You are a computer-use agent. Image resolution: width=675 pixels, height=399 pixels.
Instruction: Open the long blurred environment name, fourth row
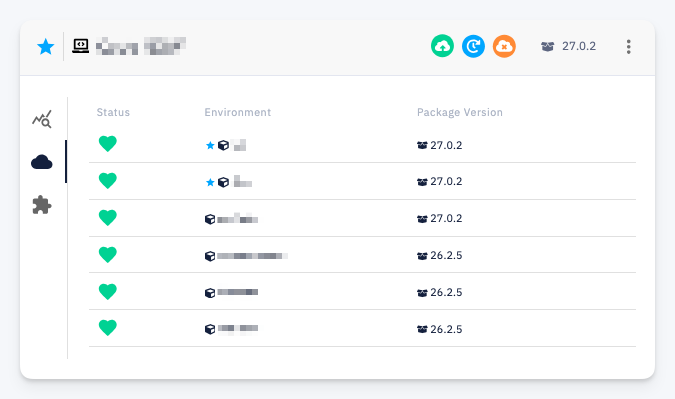(x=252, y=256)
